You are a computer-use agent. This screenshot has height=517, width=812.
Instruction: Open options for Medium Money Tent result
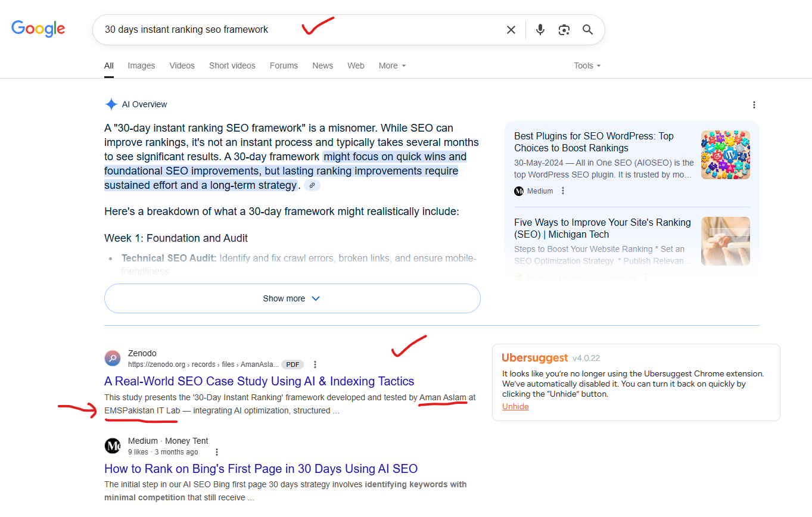[217, 452]
